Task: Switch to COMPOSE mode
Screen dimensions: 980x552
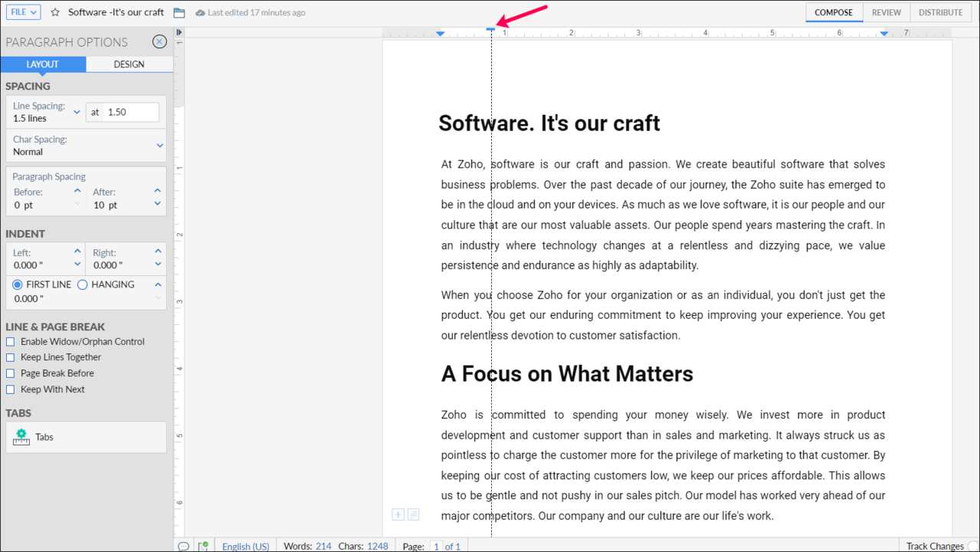Action: 834,12
